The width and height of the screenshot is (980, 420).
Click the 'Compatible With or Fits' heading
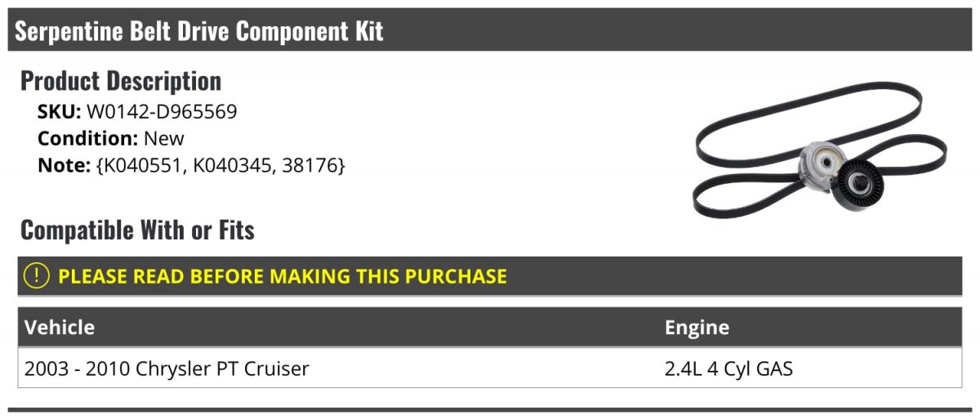(137, 230)
